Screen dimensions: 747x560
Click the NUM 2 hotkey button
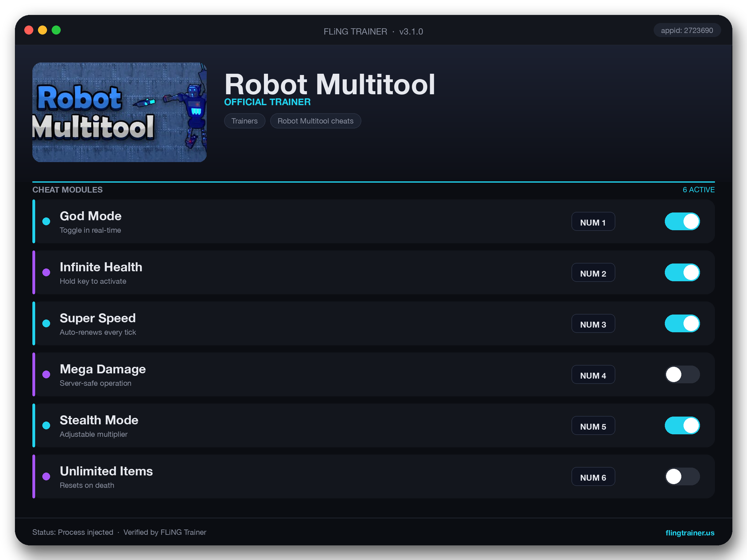tap(593, 273)
